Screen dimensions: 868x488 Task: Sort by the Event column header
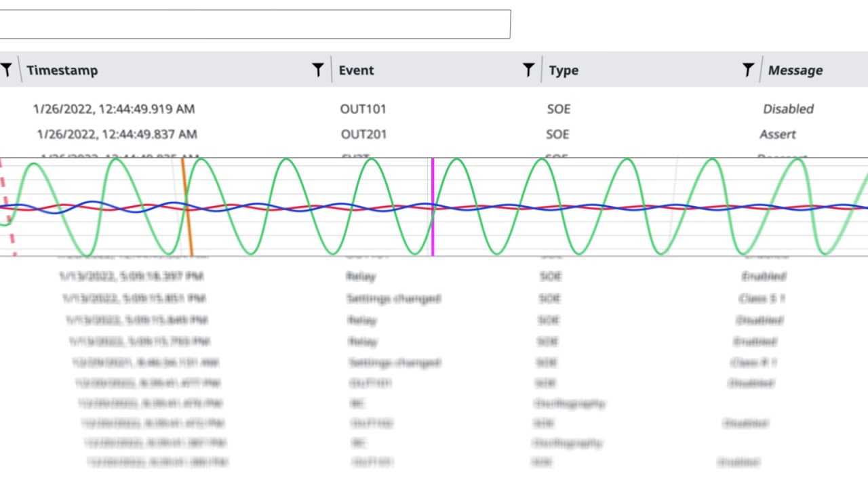357,70
